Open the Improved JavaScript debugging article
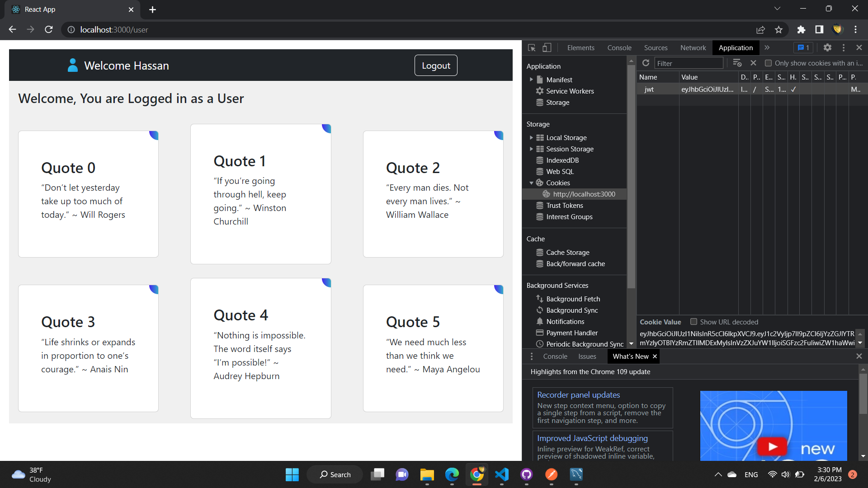868x488 pixels. pyautogui.click(x=592, y=438)
